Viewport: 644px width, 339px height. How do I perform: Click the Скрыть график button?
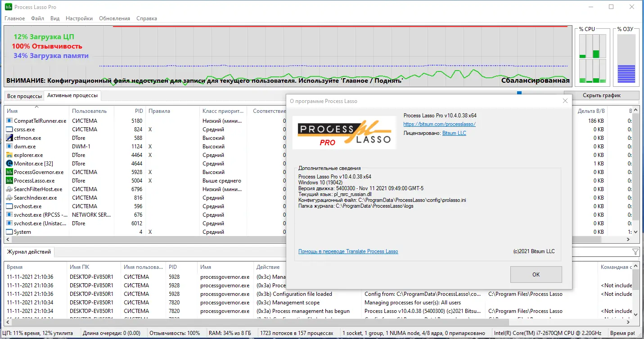(x=602, y=95)
